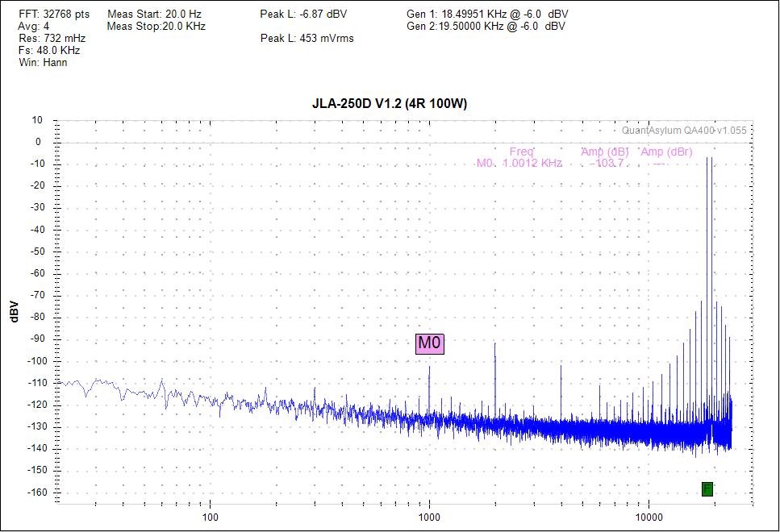780x532 pixels.
Task: Click Peak L: 453 mVrms readout
Action: coord(307,38)
